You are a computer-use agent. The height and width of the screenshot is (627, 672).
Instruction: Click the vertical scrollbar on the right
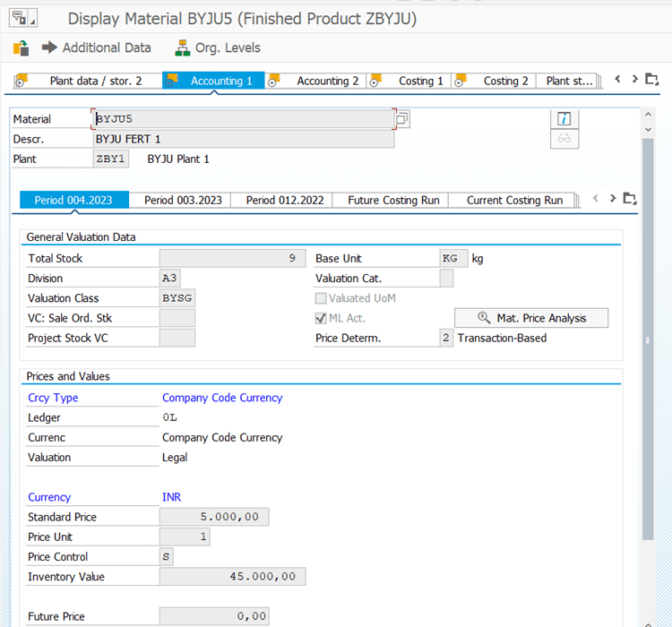tap(648, 340)
